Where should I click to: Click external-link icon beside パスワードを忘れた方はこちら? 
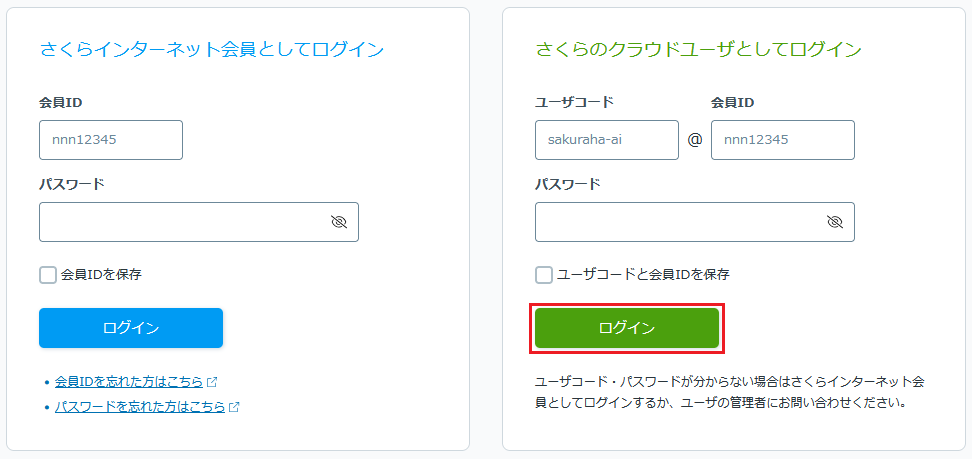tap(234, 407)
